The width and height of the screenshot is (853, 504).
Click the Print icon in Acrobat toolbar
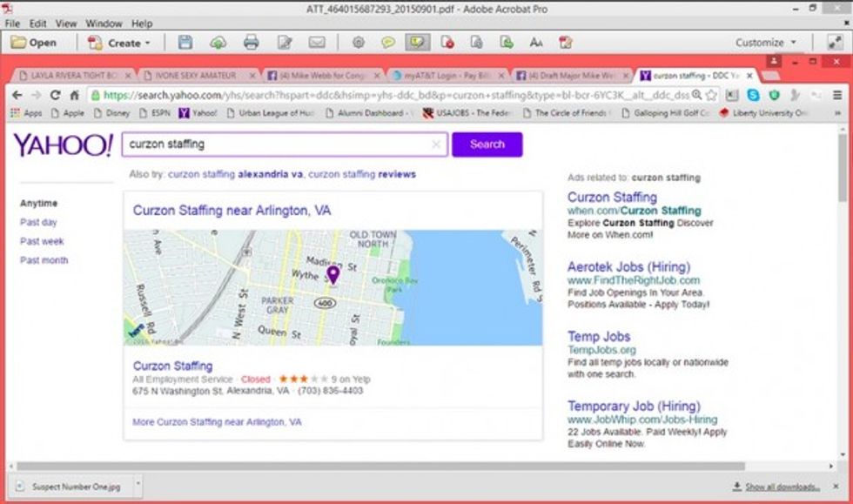252,42
